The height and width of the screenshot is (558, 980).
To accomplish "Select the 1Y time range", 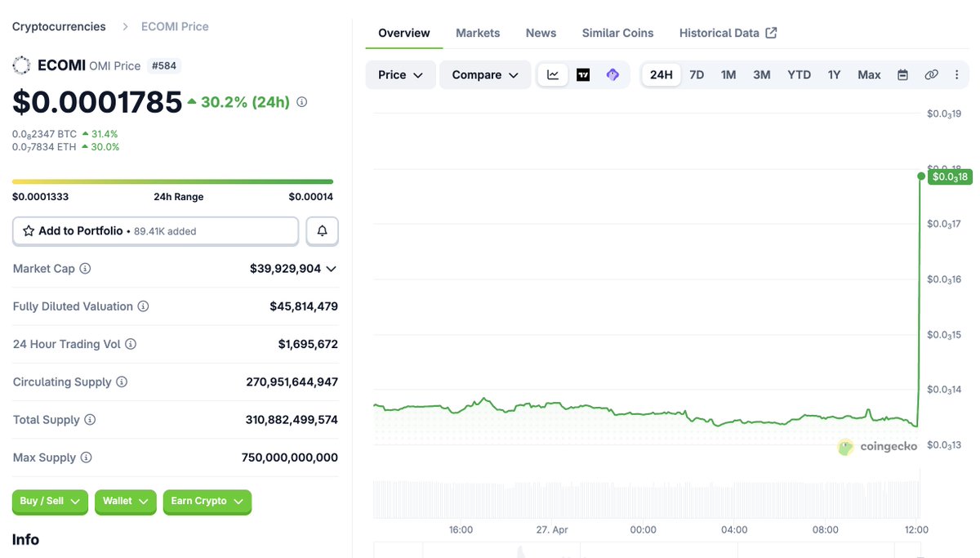I will (x=834, y=74).
